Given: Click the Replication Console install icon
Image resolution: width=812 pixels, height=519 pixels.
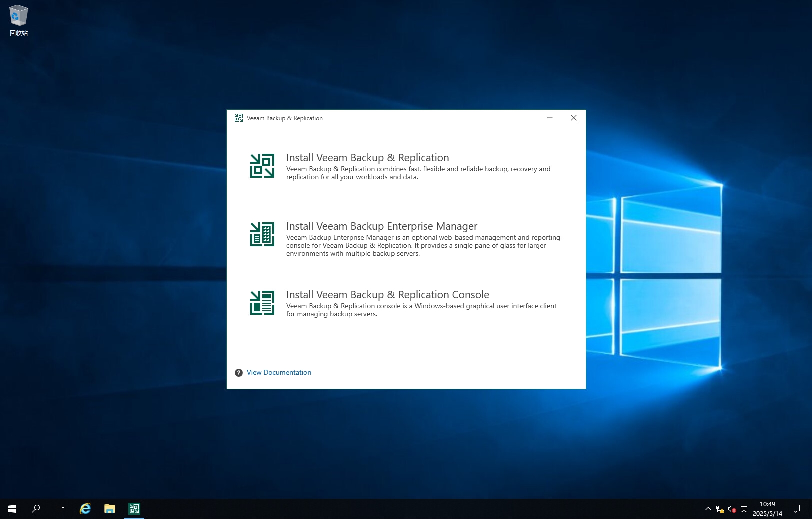Looking at the screenshot, I should click(262, 303).
